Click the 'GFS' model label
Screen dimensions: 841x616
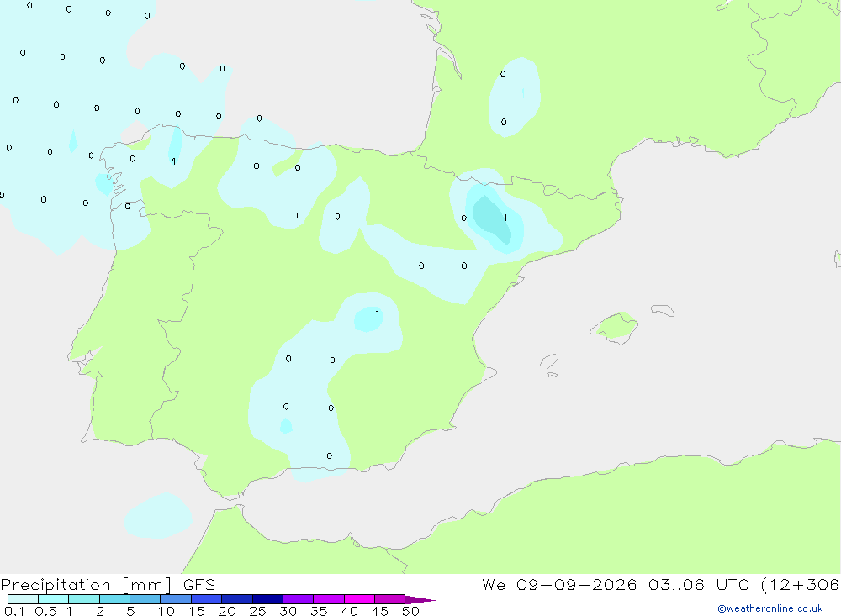click(x=199, y=585)
